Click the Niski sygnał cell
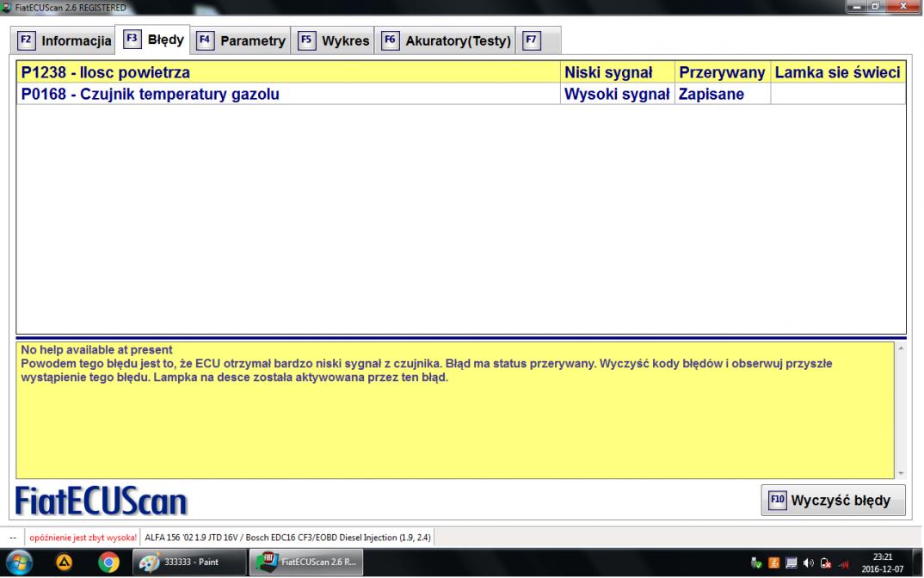The height and width of the screenshot is (578, 924). 617,72
